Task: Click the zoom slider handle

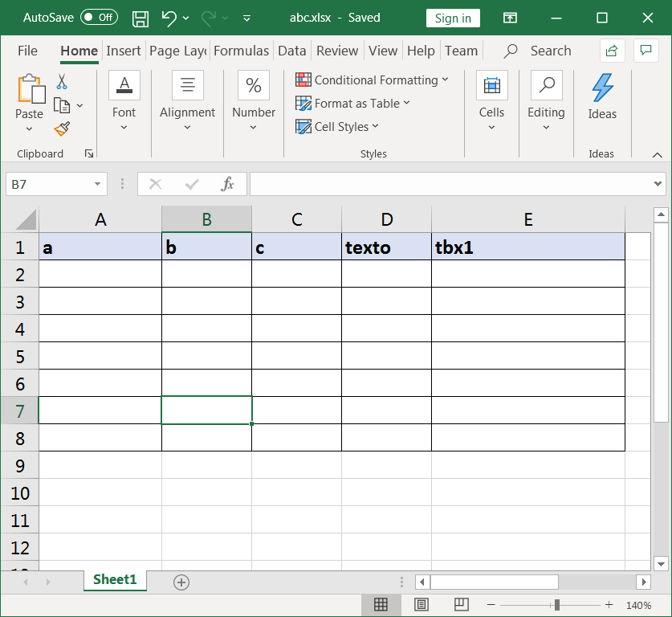Action: pyautogui.click(x=556, y=605)
